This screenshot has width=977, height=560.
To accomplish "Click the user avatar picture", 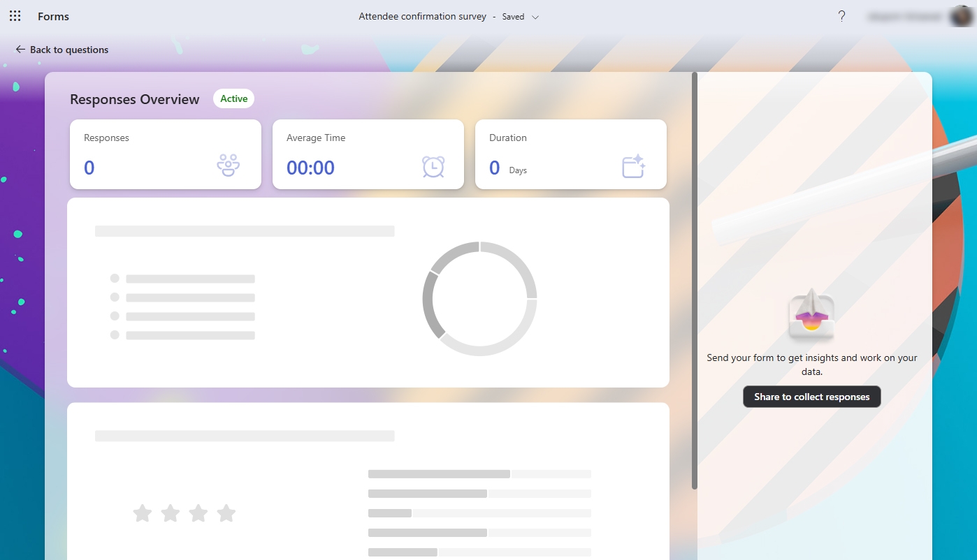I will [x=961, y=15].
